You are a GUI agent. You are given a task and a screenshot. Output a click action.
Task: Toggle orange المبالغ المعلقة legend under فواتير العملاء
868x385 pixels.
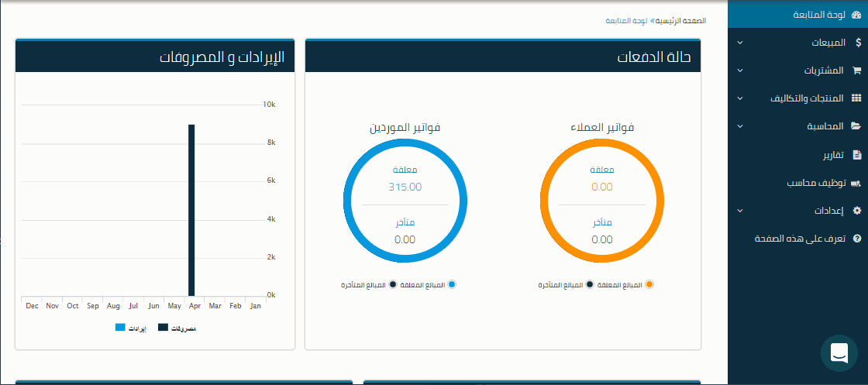649,285
